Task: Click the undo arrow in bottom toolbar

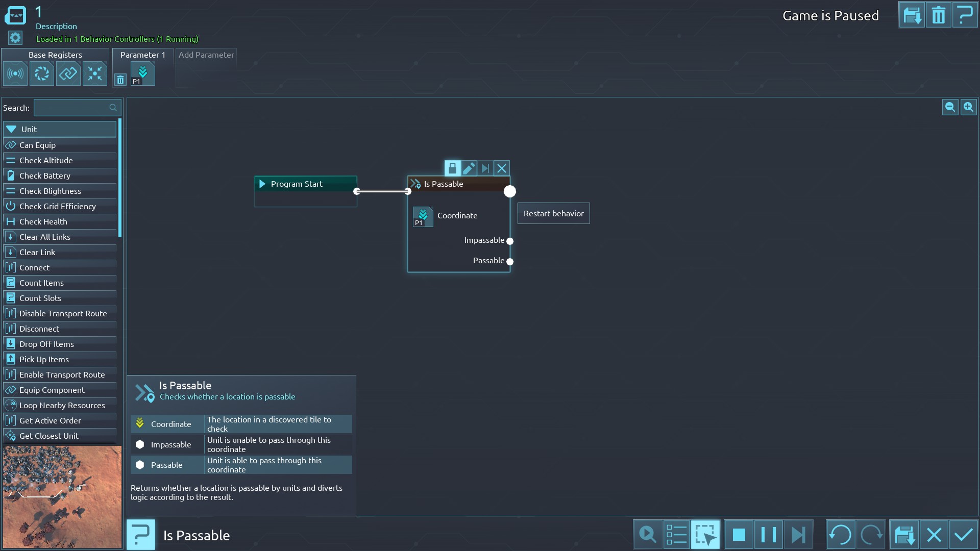Action: [840, 535]
